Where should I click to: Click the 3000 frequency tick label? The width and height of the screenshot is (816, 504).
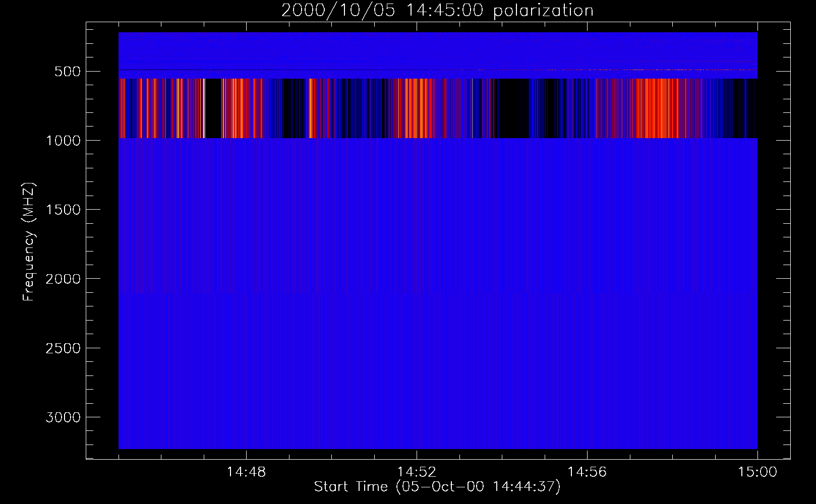(63, 417)
